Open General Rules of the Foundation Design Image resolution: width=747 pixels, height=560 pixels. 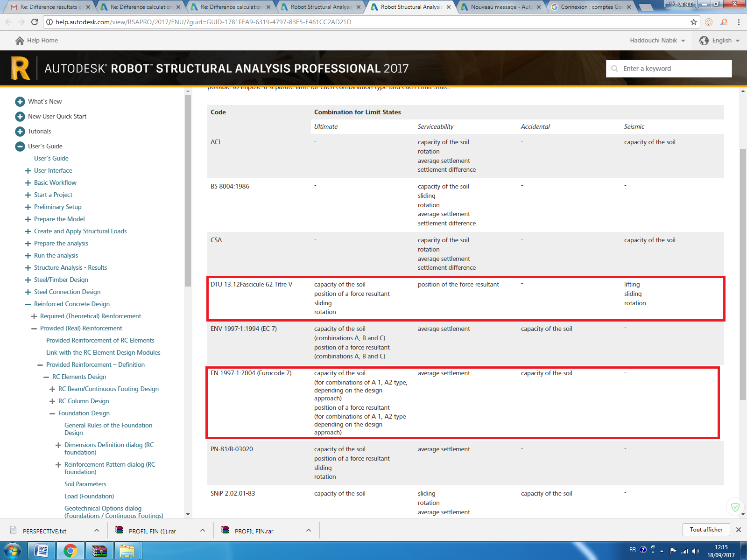click(x=108, y=429)
